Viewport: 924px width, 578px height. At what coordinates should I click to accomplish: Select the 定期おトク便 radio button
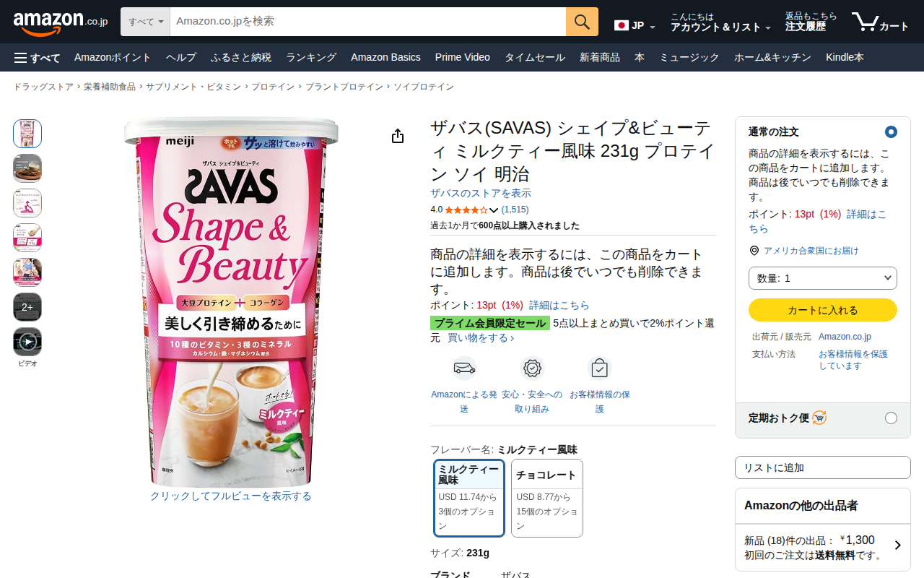click(x=891, y=418)
